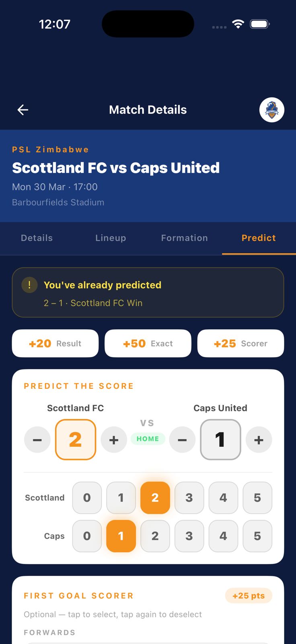Open the club crest profile icon
The image size is (296, 644).
coord(272,109)
